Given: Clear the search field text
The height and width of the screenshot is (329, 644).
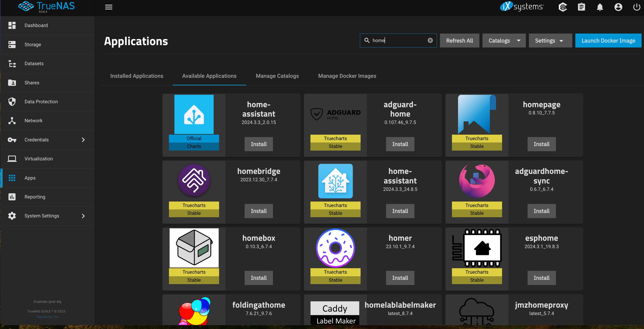Looking at the screenshot, I should click(430, 41).
